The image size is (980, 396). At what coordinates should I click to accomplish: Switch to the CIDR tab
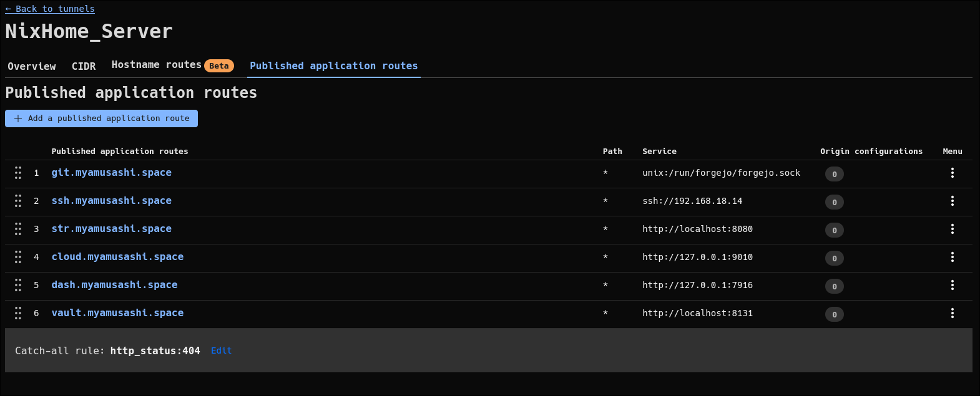click(84, 66)
